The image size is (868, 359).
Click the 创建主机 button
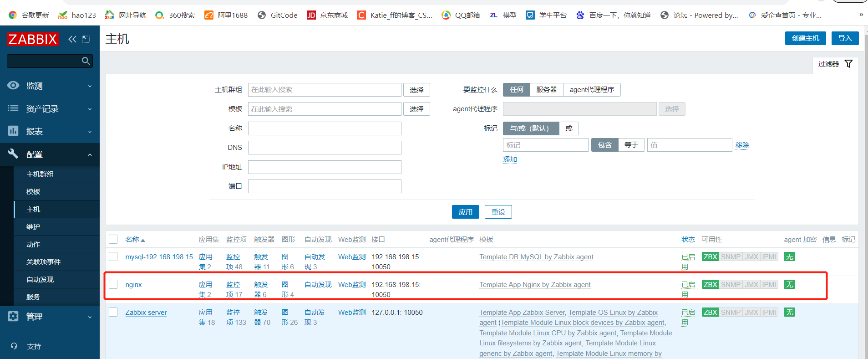click(806, 38)
